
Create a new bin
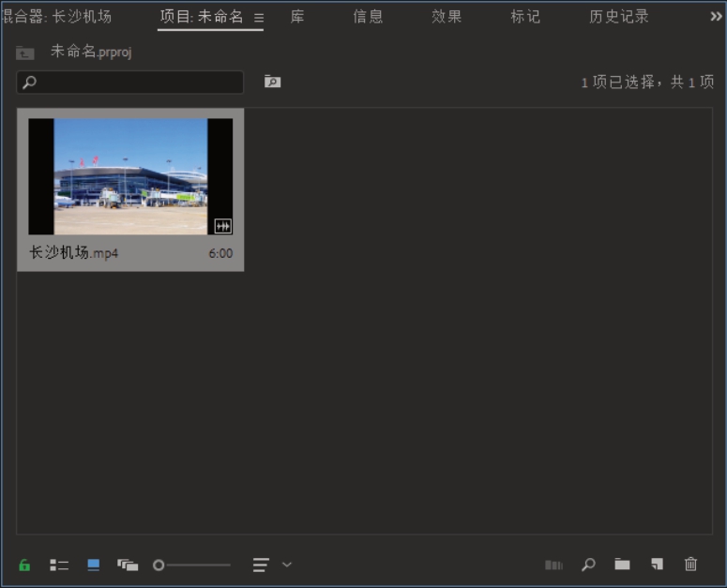(x=622, y=565)
